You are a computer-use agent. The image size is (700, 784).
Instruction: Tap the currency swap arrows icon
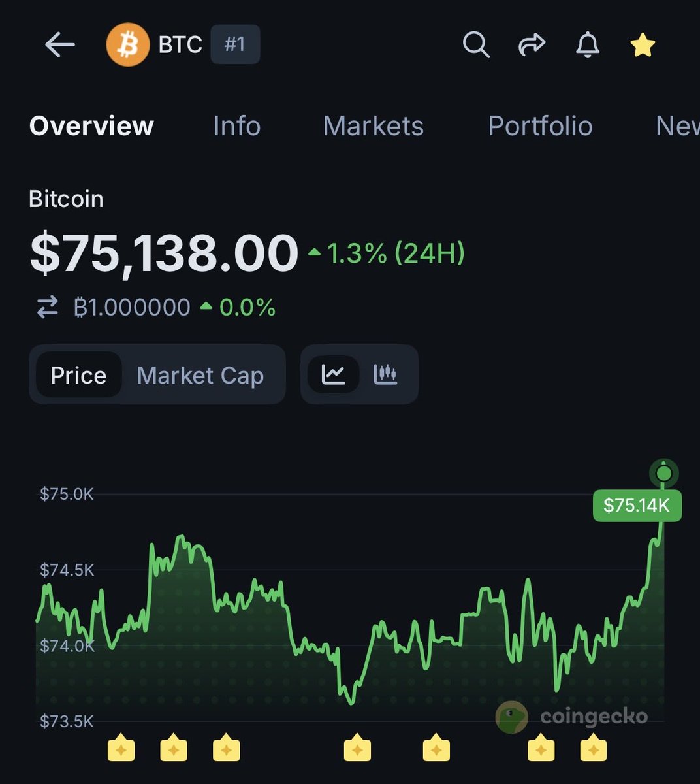[x=48, y=307]
